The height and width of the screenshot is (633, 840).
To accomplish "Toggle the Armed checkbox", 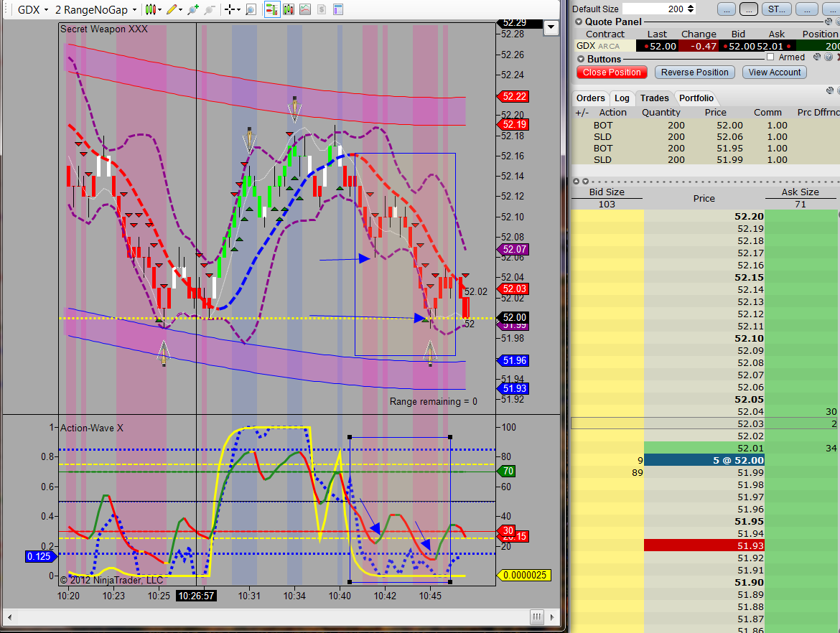I will [x=770, y=57].
